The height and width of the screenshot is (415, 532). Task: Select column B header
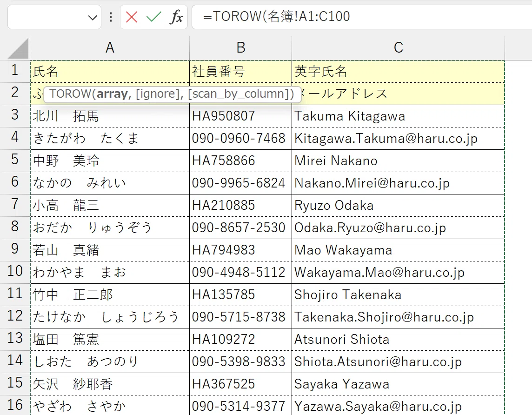point(240,48)
